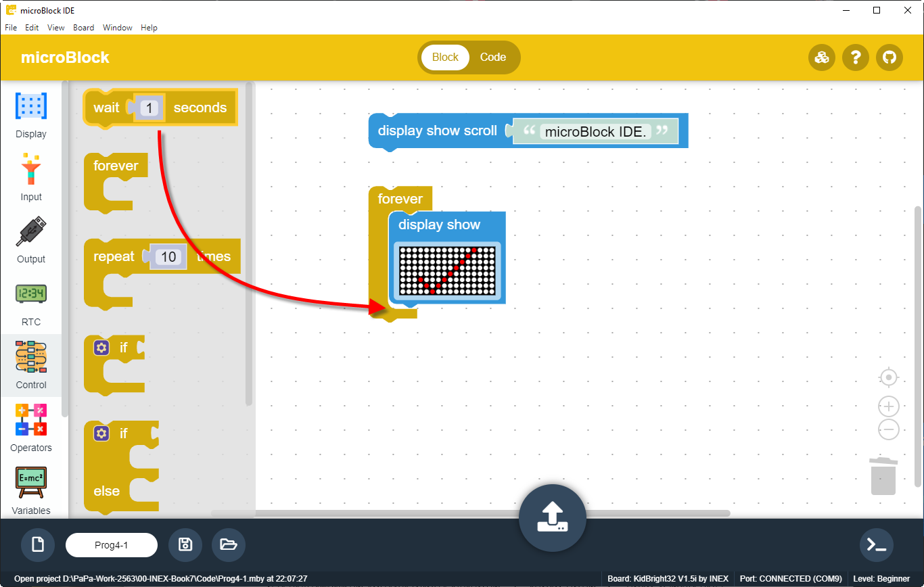Select the Control block category
Viewport: 924px width, 587px height.
tap(31, 365)
